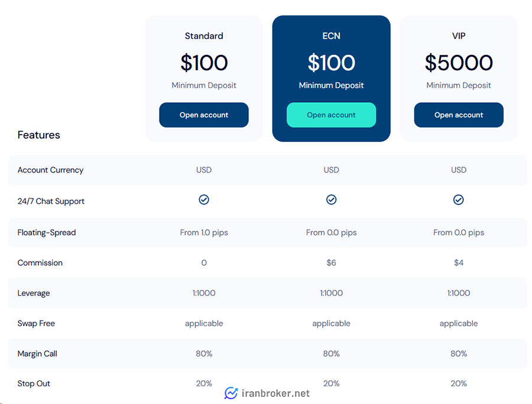Click the Account Currency row label
Screen dimensions: 532x404
(51, 170)
